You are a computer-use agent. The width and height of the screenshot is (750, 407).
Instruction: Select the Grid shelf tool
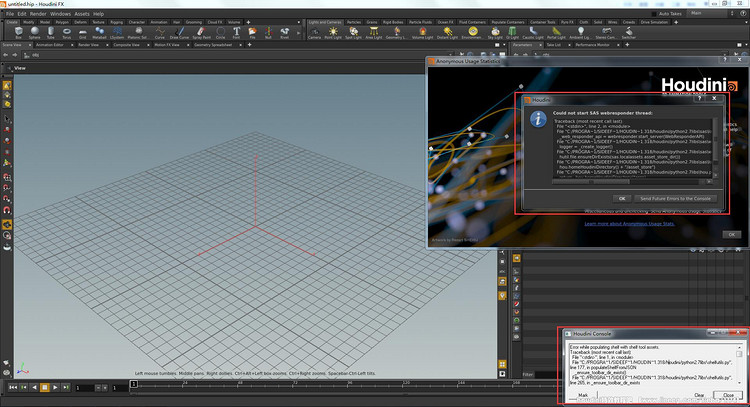click(83, 33)
